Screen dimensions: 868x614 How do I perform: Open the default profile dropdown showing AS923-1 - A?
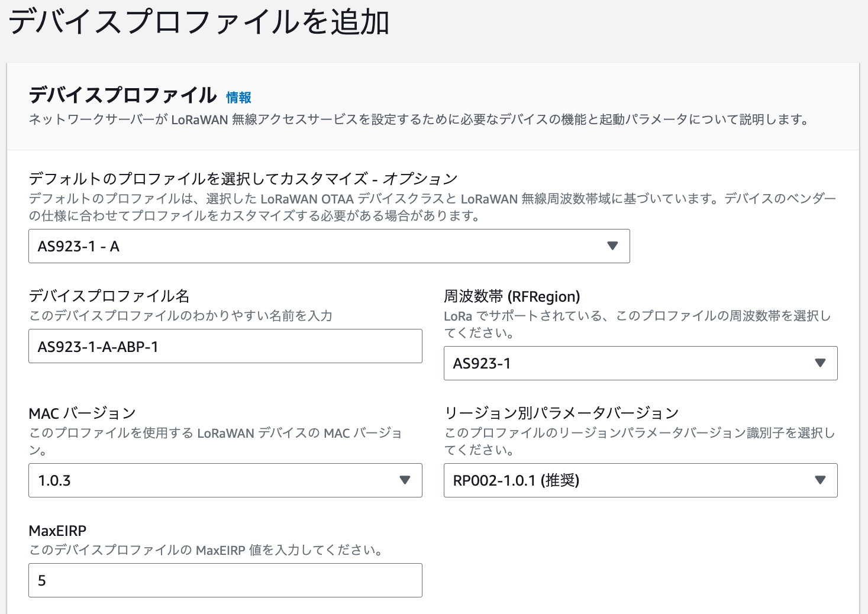[320, 246]
